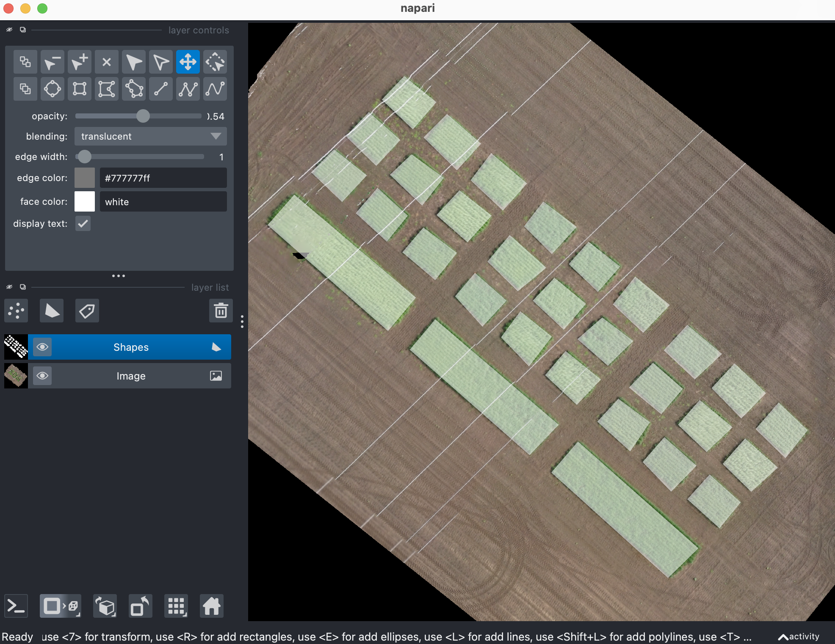835x644 pixels.
Task: Open the edge color swatch
Action: (x=85, y=178)
